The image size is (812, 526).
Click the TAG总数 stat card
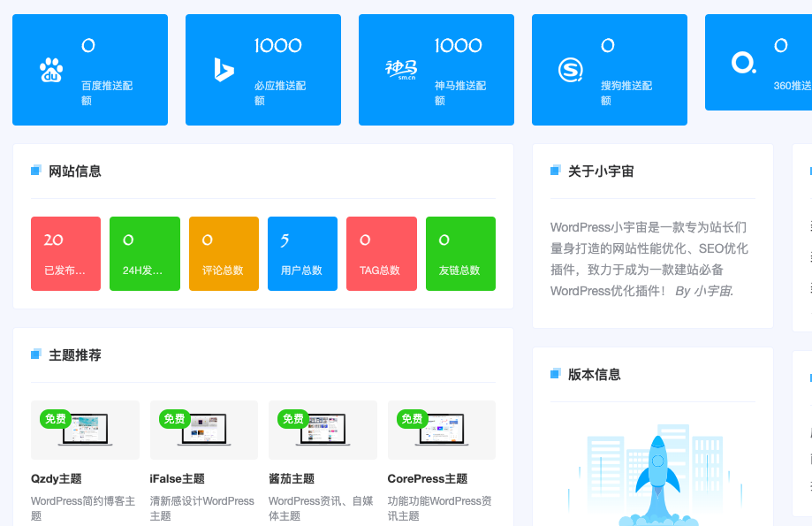coord(381,254)
